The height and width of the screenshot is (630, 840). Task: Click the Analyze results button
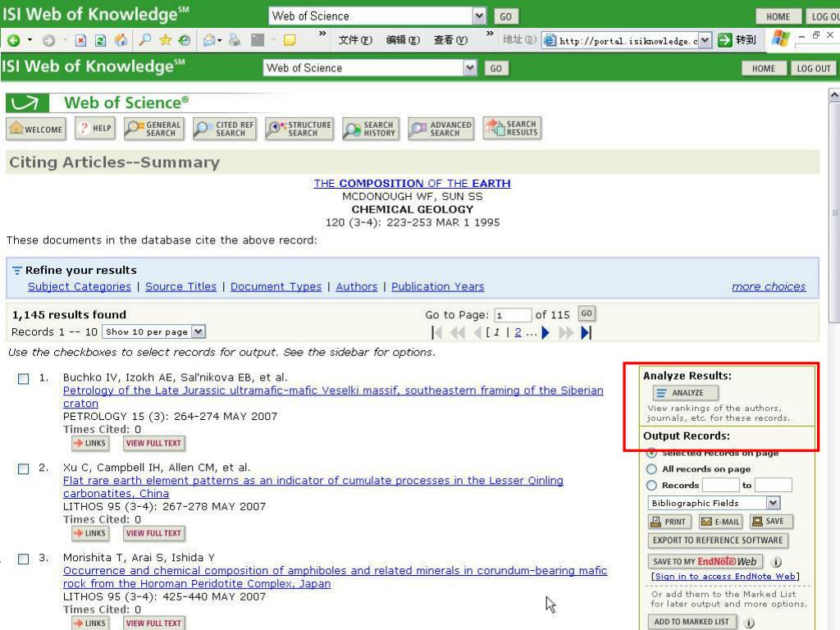686,393
